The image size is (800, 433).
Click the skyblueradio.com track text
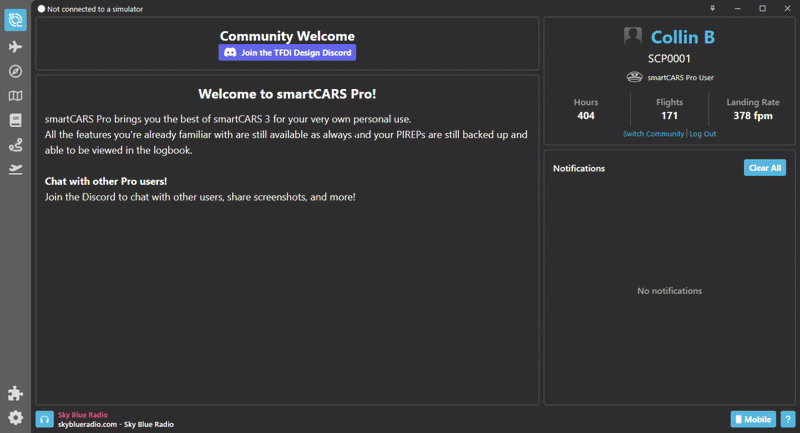click(116, 424)
